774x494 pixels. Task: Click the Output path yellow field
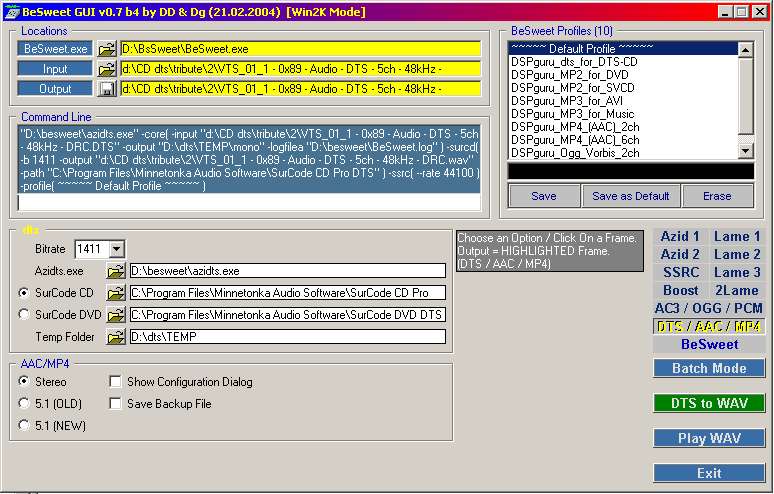point(300,89)
